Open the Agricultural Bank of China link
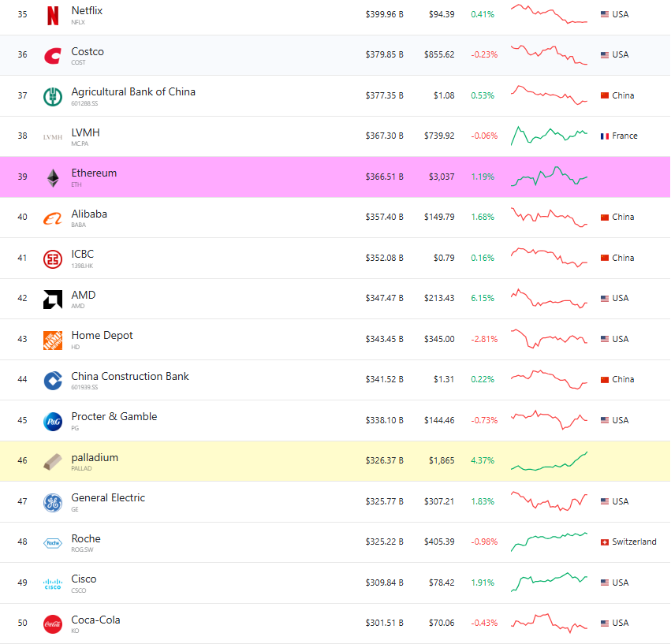Screen dimensions: 671x644 [132, 91]
